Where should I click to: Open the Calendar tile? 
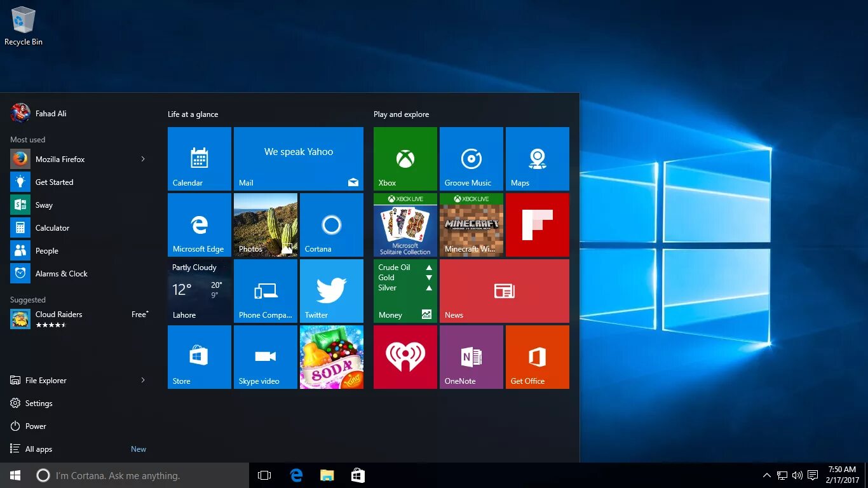(200, 159)
